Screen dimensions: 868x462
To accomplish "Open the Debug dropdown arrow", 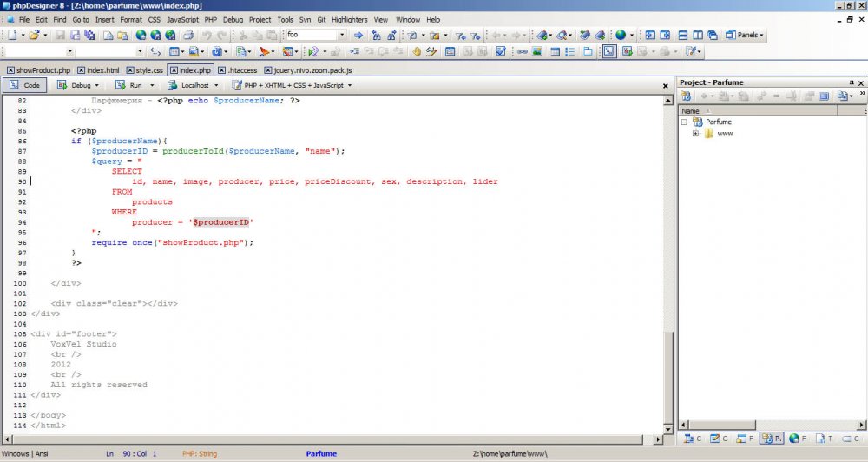I will coord(97,85).
